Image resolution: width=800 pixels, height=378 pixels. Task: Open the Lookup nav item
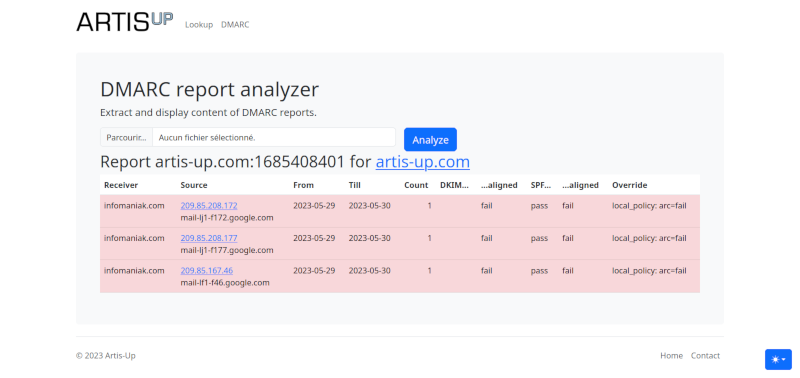click(199, 24)
